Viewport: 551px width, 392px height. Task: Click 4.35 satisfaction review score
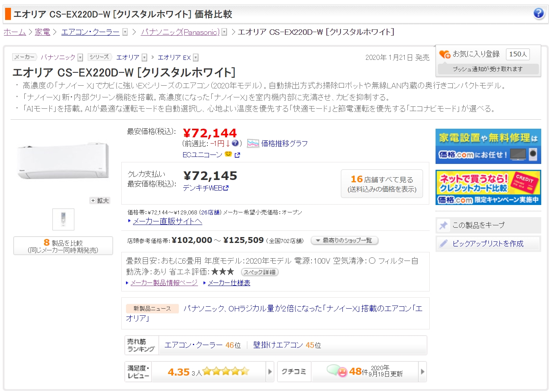point(178,372)
